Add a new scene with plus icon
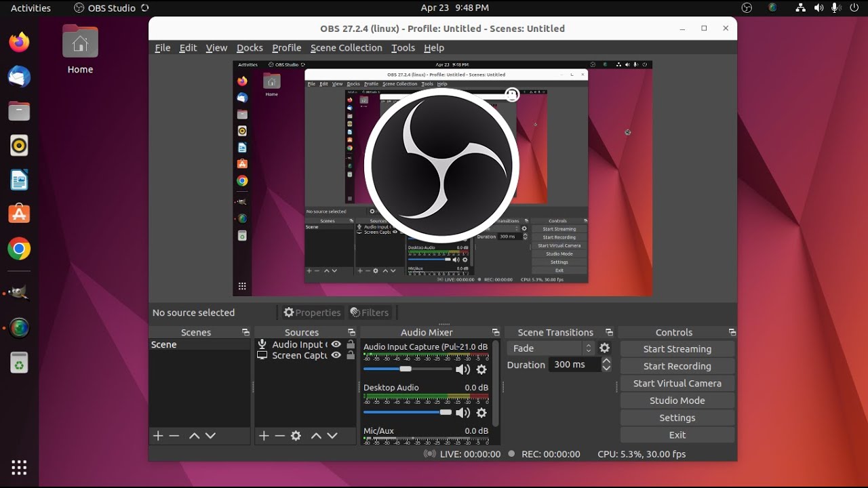 point(158,436)
